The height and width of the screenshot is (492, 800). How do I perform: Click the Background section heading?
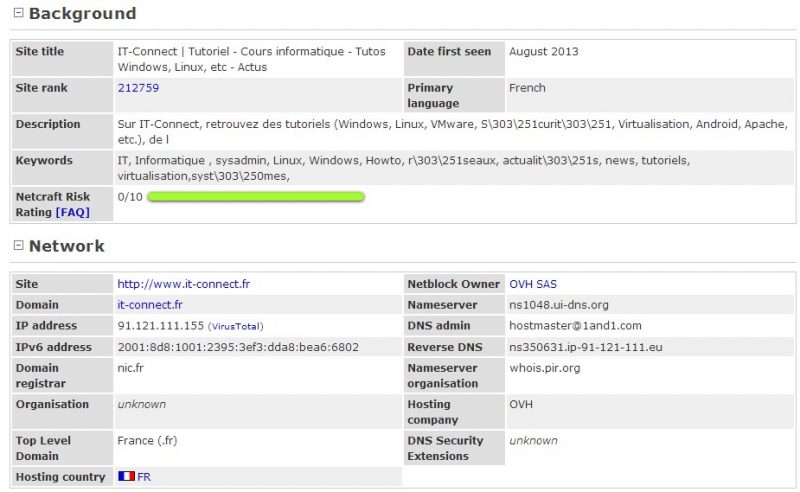[x=82, y=14]
